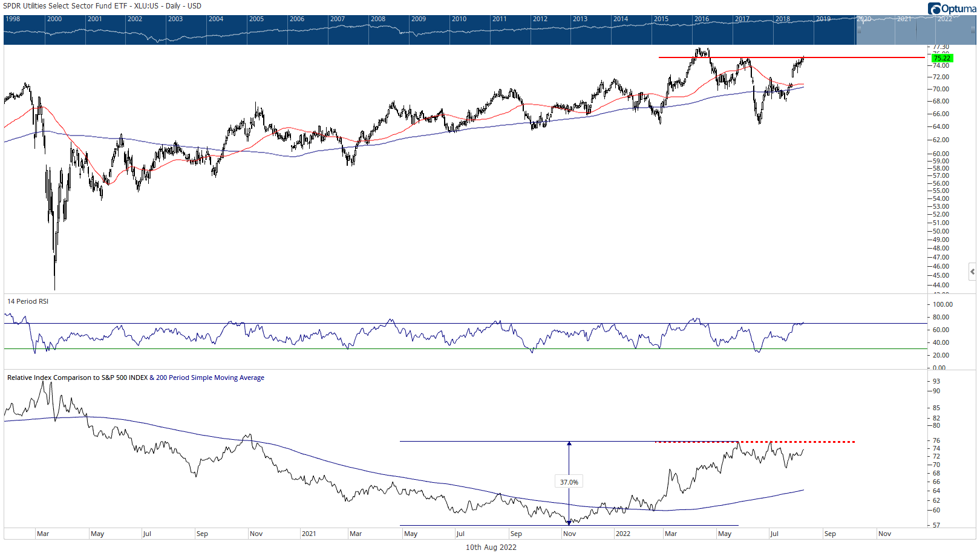The image size is (980, 559).
Task: Select the 37.0% measurement label
Action: pos(569,482)
